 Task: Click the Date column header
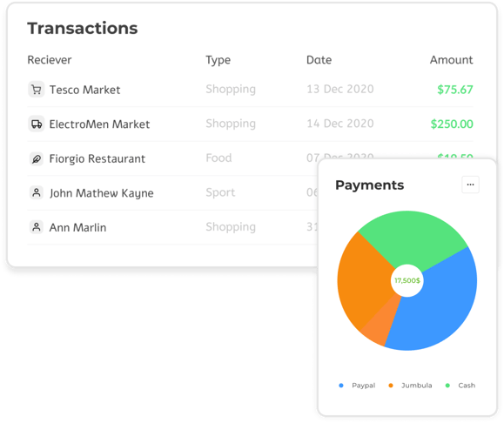319,60
